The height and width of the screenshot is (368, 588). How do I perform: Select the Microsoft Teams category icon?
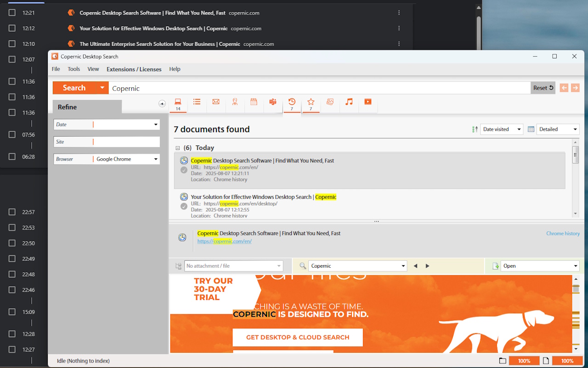pos(273,102)
